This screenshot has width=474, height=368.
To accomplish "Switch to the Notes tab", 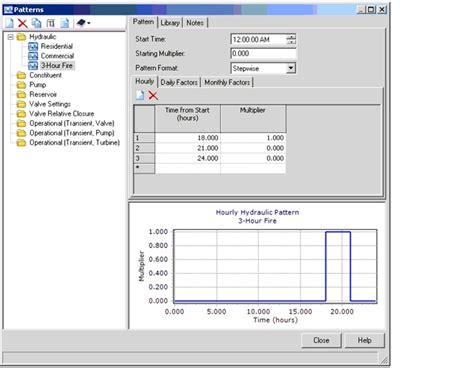I will coord(195,23).
